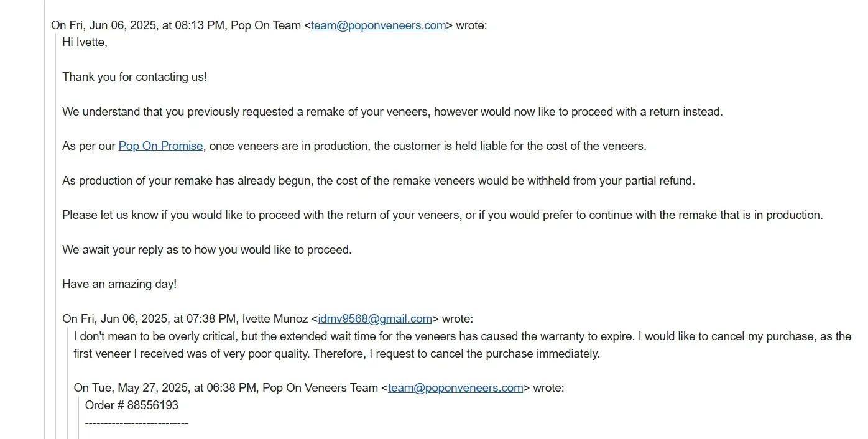The image size is (868, 439).
Task: Click the "We await your reply" sentence
Action: tap(206, 250)
